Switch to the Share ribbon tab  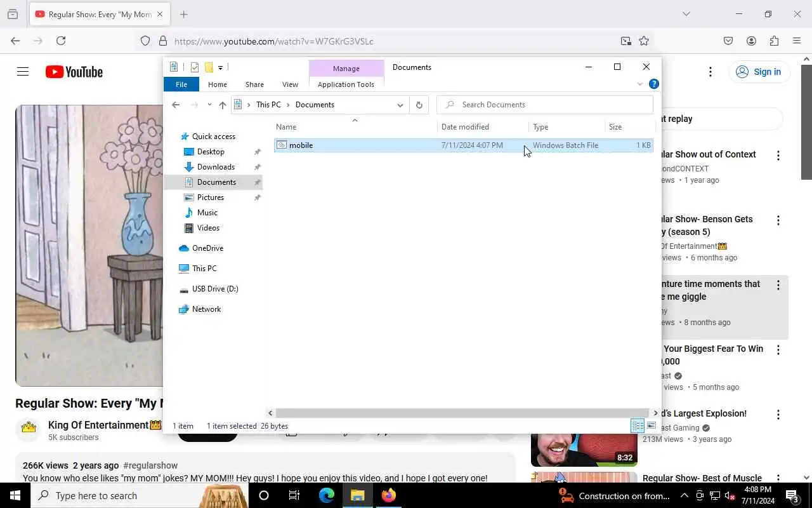click(254, 84)
